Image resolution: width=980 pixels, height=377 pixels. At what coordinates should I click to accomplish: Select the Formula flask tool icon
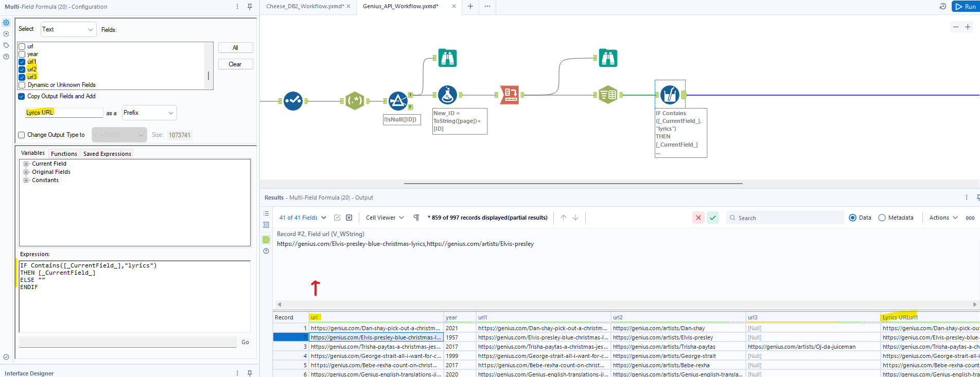[x=447, y=95]
